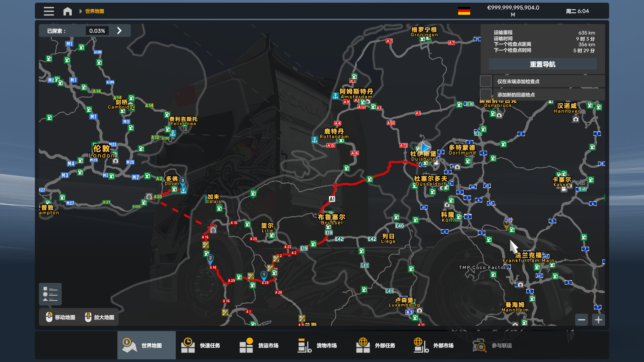Viewport: 644px width, 362px height.
Task: Click the London photo viewpoint camera icon
Action: [115, 161]
